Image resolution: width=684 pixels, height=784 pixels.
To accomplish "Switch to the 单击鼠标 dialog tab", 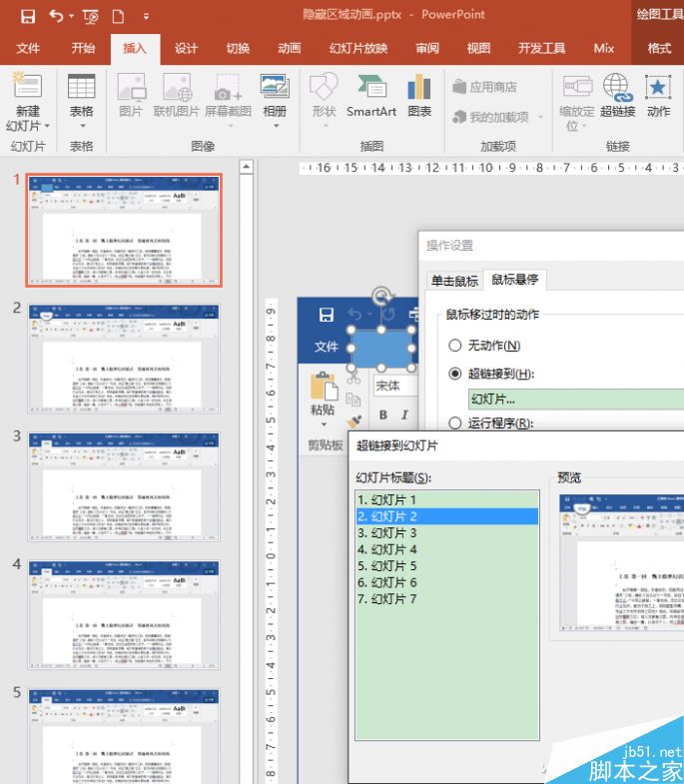I will pyautogui.click(x=453, y=281).
